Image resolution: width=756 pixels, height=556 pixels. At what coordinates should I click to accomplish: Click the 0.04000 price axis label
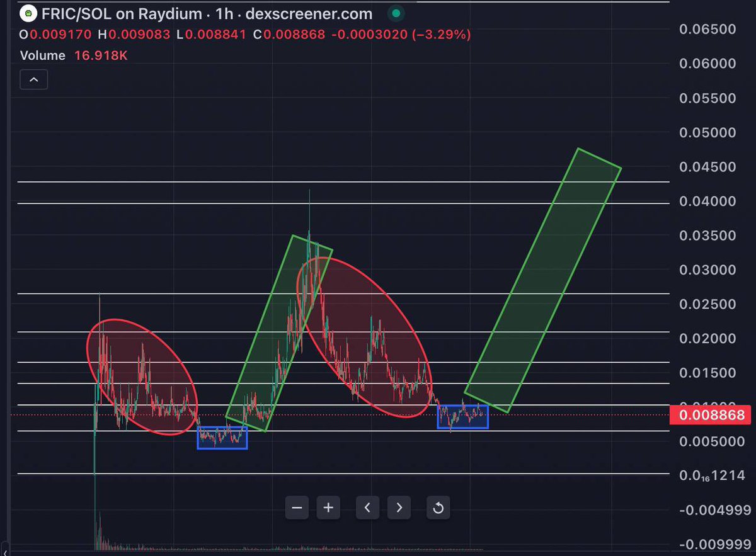coord(708,201)
